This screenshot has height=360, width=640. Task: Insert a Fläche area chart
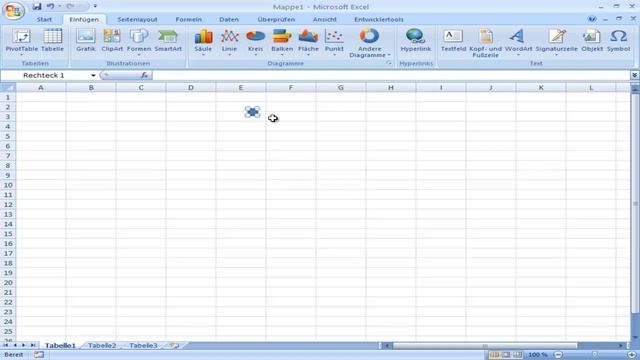[308, 41]
